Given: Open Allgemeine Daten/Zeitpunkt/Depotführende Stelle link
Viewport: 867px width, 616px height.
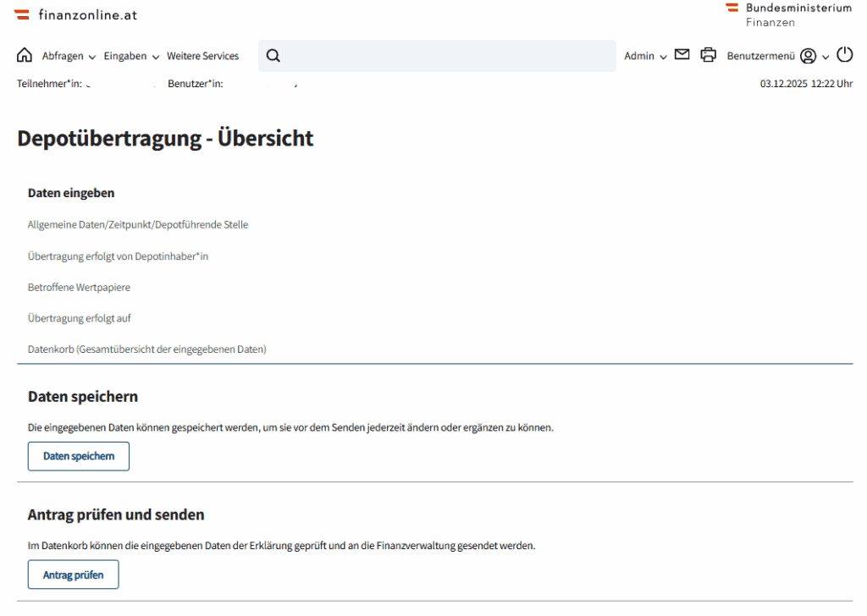Looking at the screenshot, I should coord(138,224).
